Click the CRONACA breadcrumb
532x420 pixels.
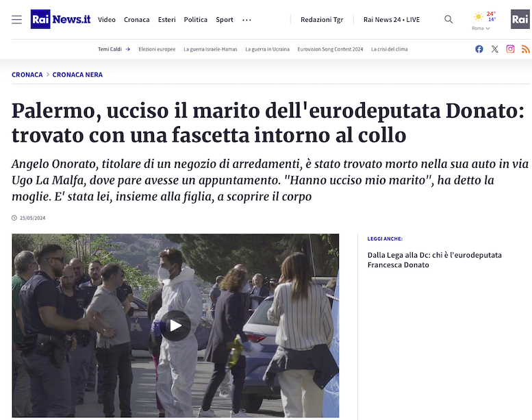tap(27, 75)
